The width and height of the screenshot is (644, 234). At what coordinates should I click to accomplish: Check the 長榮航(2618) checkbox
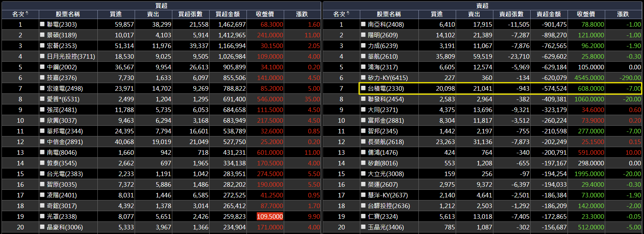point(363,141)
